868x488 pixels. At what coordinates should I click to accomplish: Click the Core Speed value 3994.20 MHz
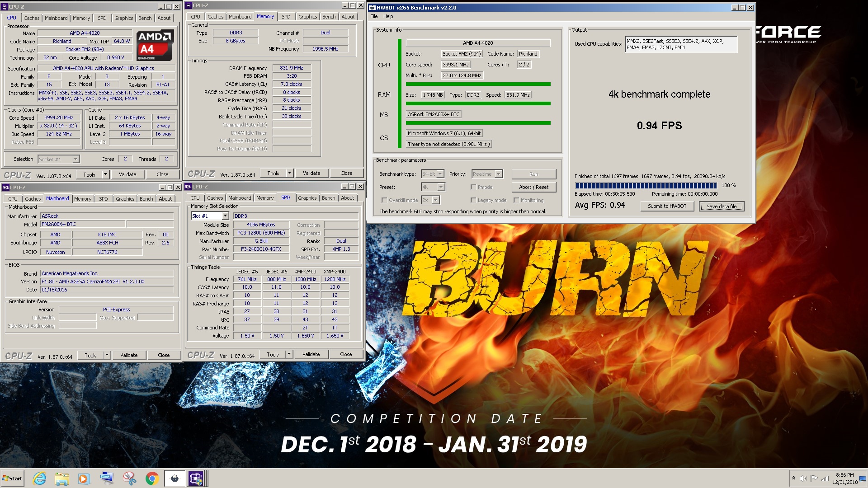tap(58, 117)
